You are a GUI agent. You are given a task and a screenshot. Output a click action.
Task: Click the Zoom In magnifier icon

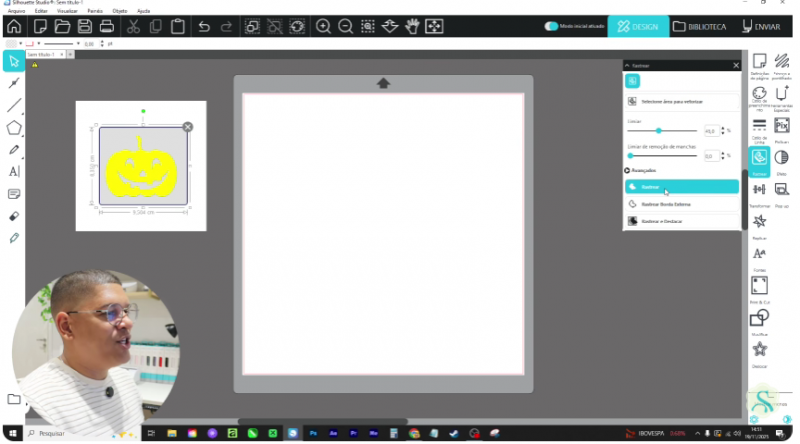(323, 26)
